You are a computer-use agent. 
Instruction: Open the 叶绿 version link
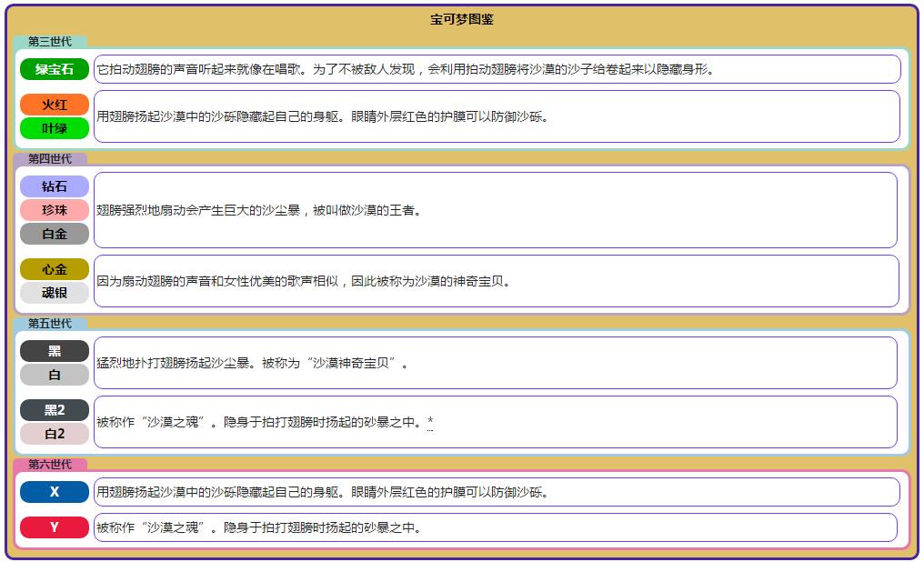click(55, 128)
